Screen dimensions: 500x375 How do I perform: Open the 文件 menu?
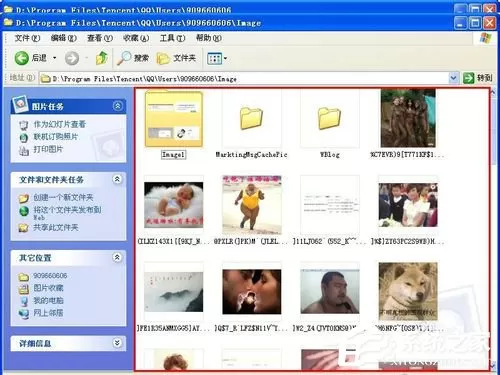(27, 38)
